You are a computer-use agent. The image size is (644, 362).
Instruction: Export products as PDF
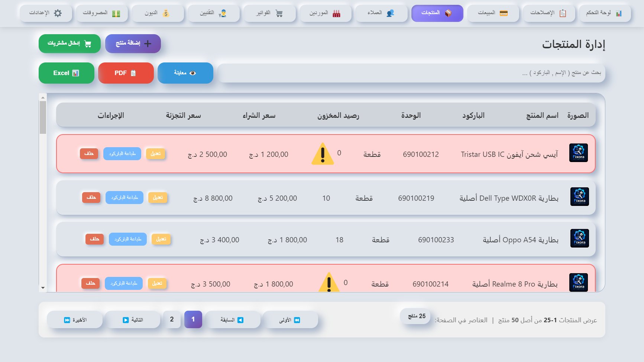[x=126, y=73]
